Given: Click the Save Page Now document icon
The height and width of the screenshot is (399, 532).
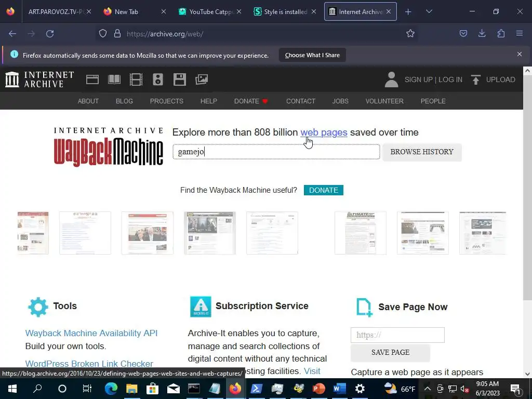Looking at the screenshot, I should (364, 308).
